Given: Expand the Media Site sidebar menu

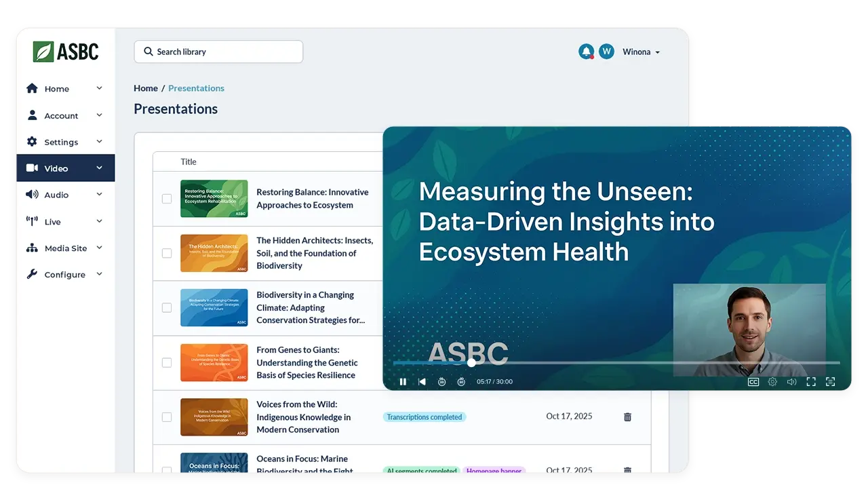Looking at the screenshot, I should pyautogui.click(x=64, y=248).
